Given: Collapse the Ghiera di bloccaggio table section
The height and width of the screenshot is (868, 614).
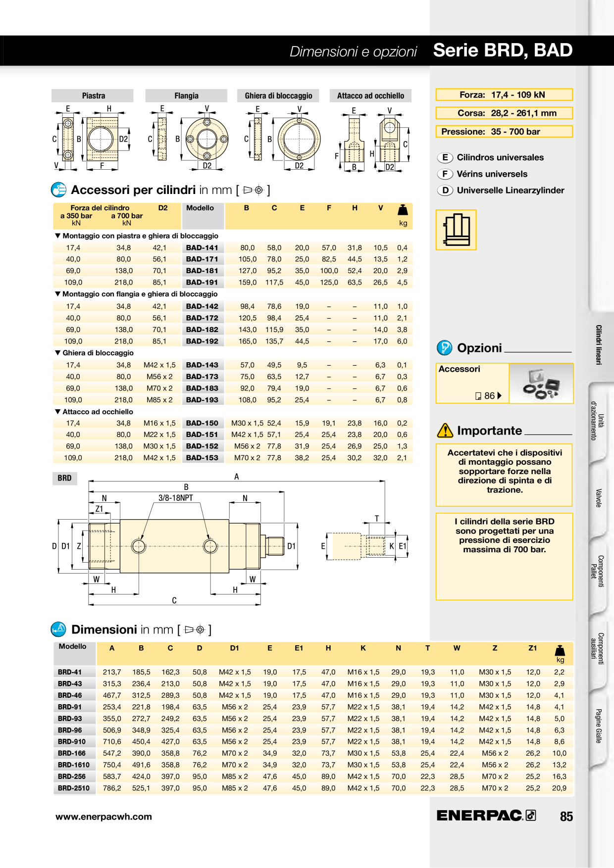Looking at the screenshot, I should tap(94, 353).
